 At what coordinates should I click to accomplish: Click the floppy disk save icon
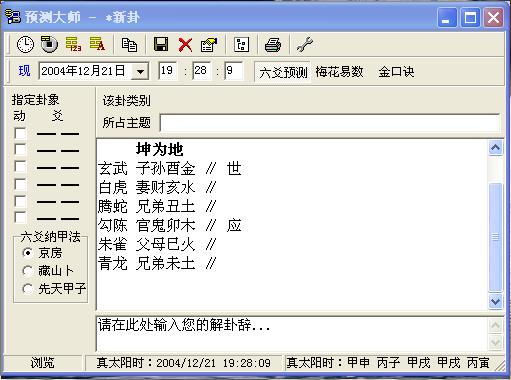coord(161,44)
